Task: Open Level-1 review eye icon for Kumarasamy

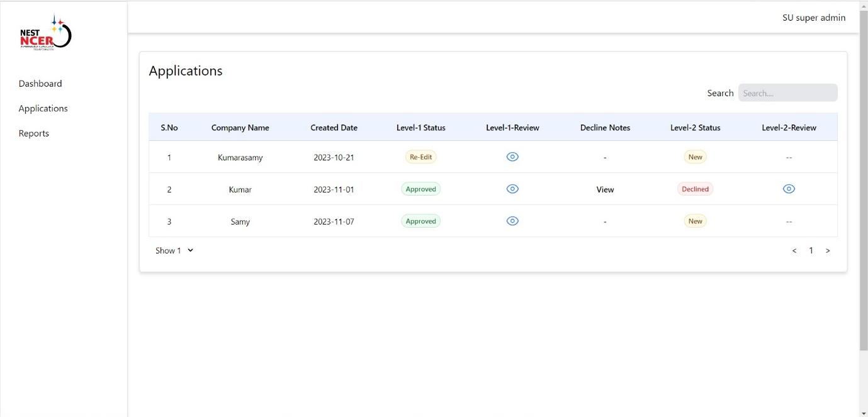Action: coord(512,157)
